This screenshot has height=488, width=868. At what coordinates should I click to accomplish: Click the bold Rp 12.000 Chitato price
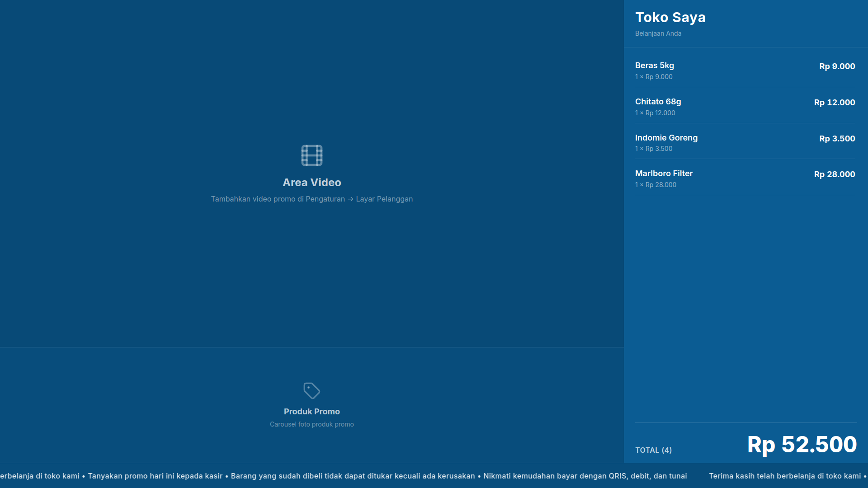pos(835,103)
